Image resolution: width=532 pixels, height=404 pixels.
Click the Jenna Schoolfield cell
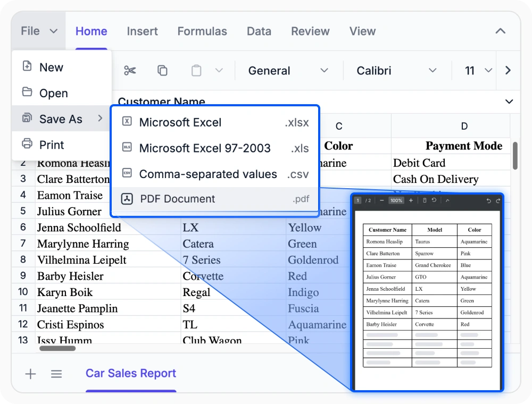[x=108, y=227]
